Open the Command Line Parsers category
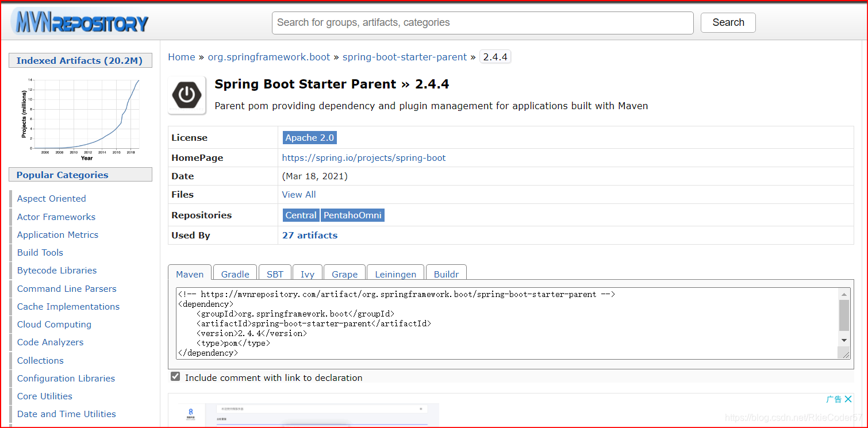868x428 pixels. pos(67,288)
